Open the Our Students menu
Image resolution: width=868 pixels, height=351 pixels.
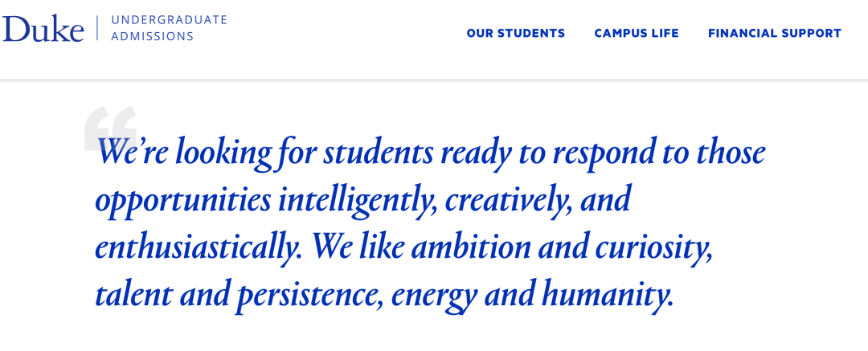515,33
